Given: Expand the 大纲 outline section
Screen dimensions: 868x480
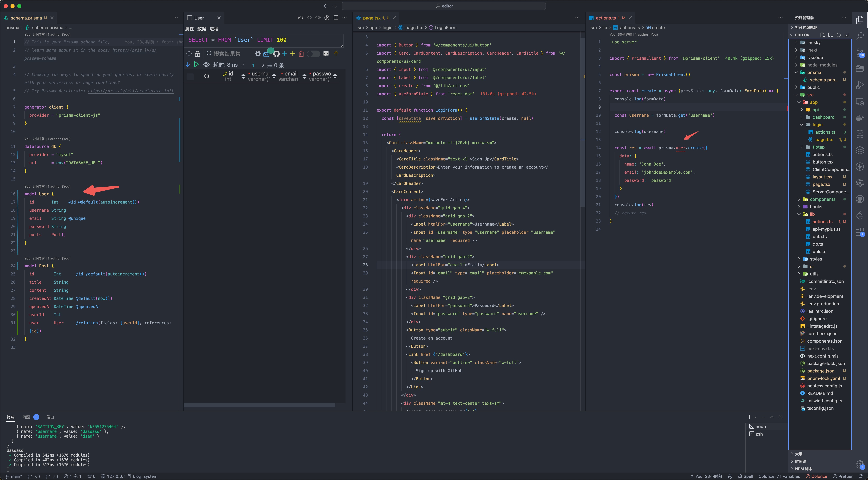Looking at the screenshot, I should pos(820,454).
